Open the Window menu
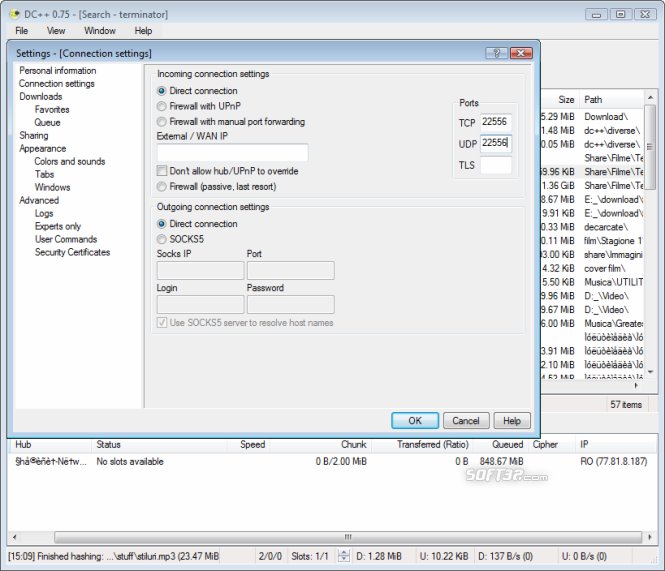 [x=100, y=31]
